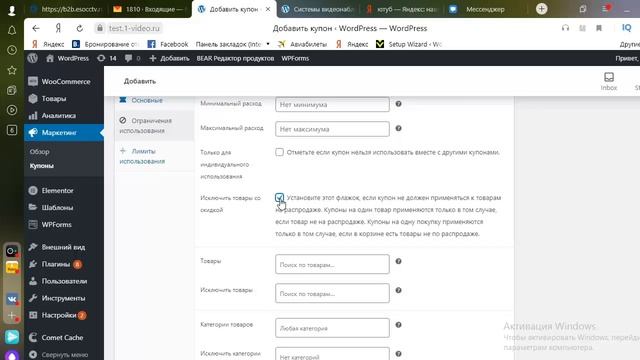This screenshot has width=640, height=360.
Task: Open new browser tab with plus
Action: point(542,9)
